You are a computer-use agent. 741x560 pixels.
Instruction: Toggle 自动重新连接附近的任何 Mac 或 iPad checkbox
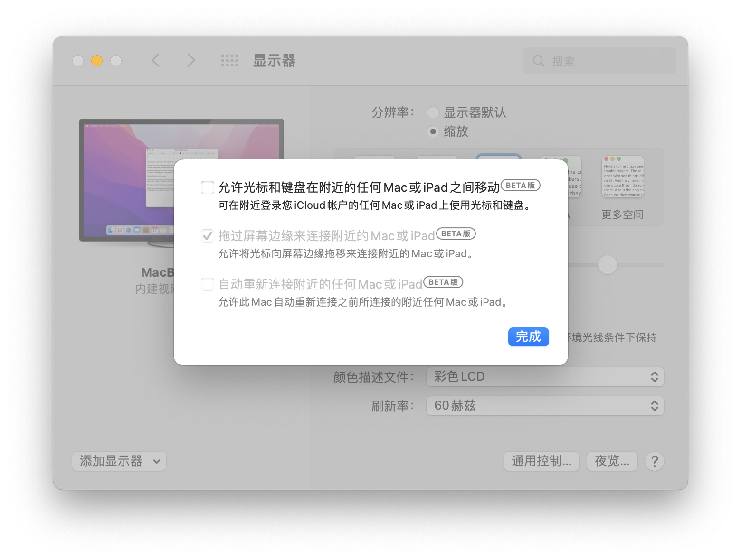pyautogui.click(x=208, y=284)
